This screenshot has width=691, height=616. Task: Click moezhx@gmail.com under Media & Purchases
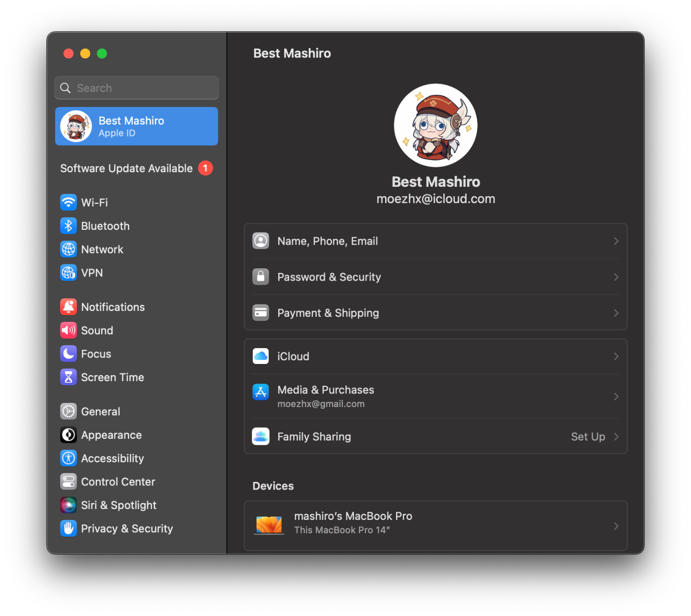click(x=321, y=404)
